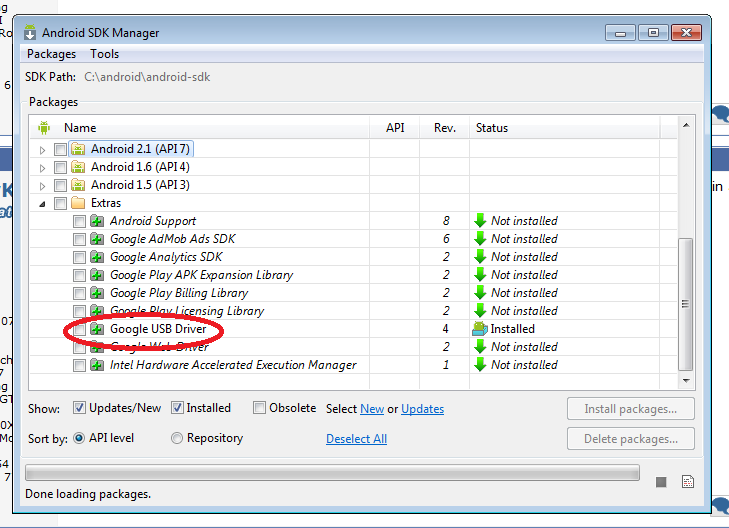
Task: Click Google Play Billing Library package icon
Action: (x=97, y=293)
